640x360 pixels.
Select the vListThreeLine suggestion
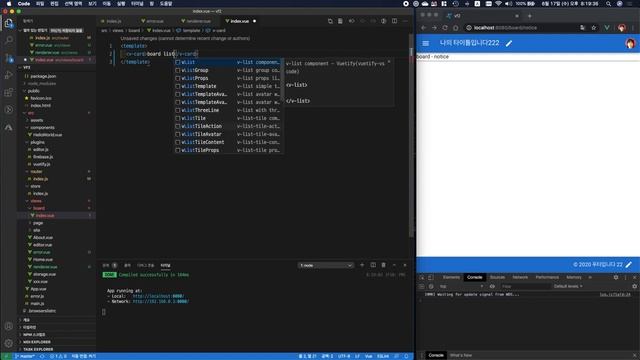[x=227, y=110]
